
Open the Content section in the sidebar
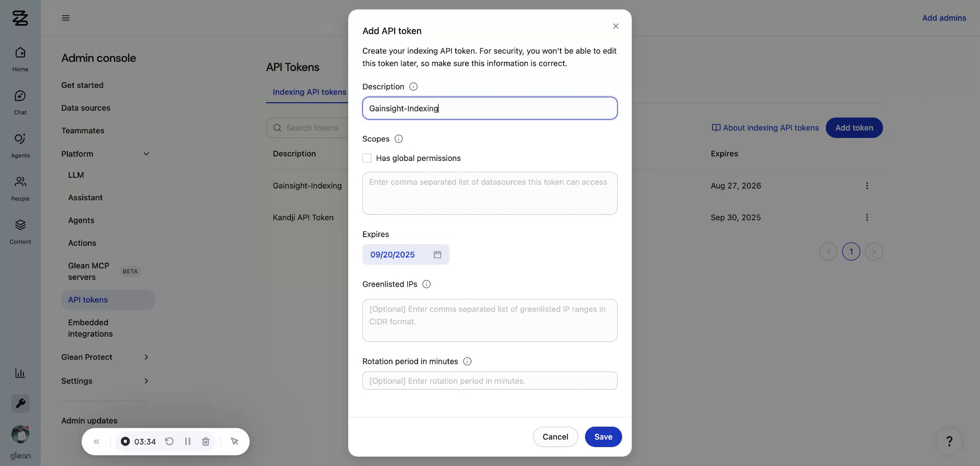20,231
